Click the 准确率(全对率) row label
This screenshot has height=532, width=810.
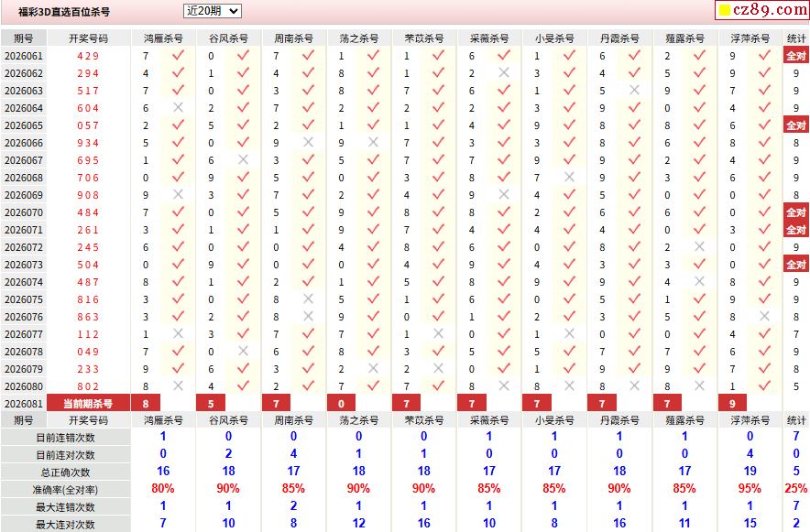[x=65, y=490]
